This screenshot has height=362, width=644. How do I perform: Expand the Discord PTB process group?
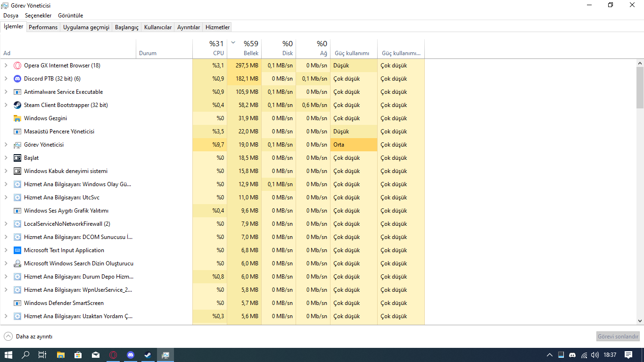tap(6, 79)
